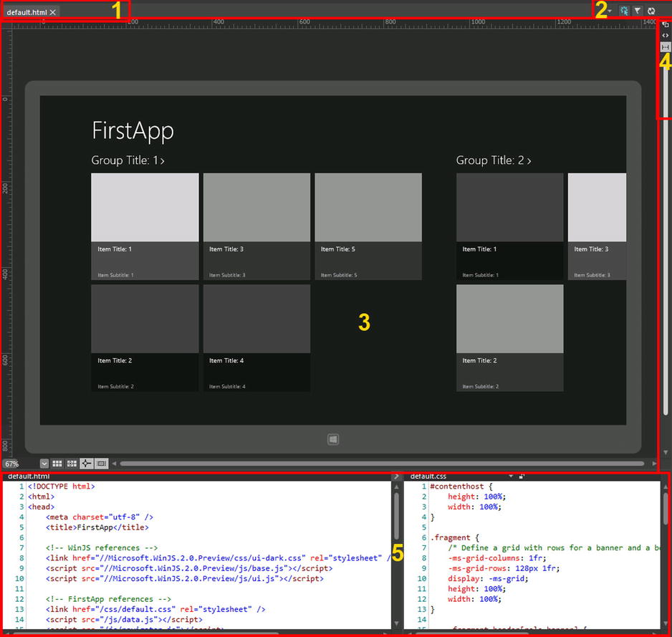Viewport: 672px width, 637px height.
Task: Activate split view icon
Action: (665, 47)
